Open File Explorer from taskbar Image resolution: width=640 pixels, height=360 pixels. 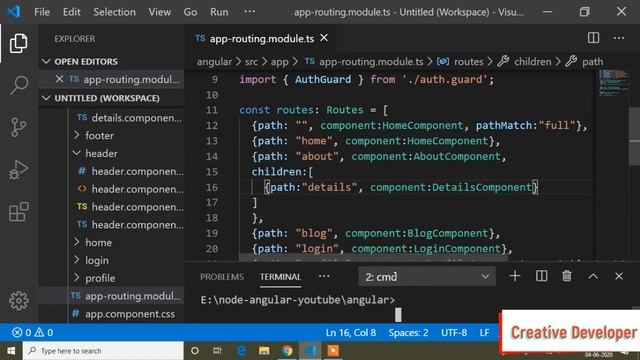pos(264,351)
